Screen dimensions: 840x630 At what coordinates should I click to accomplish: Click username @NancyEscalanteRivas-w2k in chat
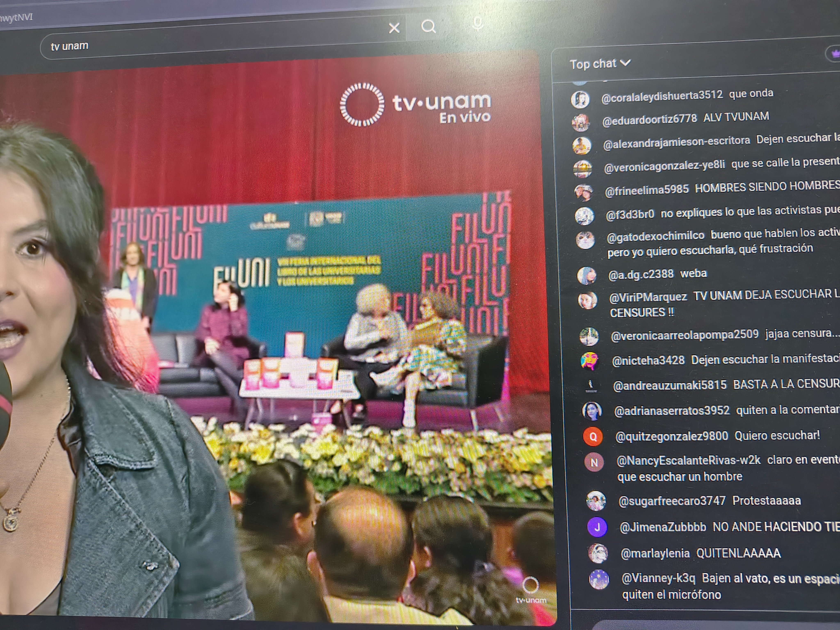(x=689, y=461)
